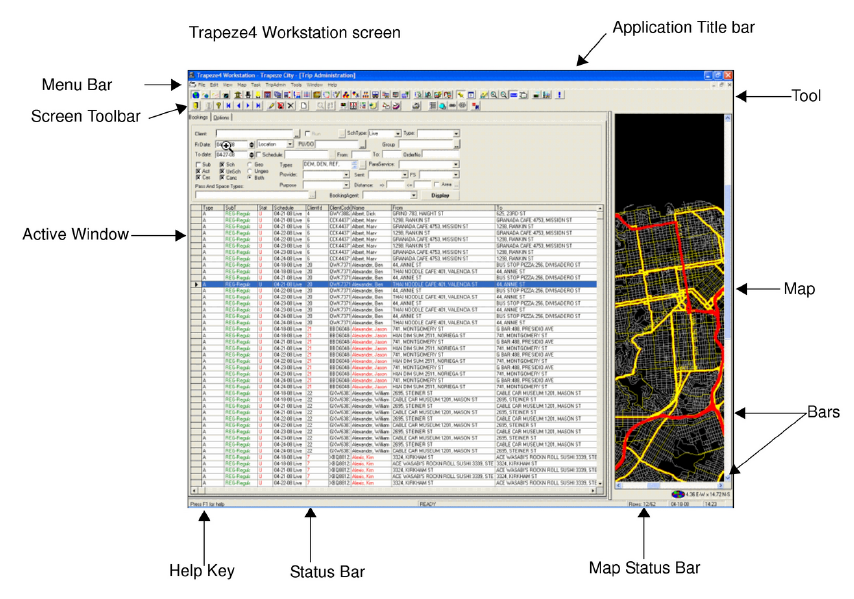854x599 pixels.
Task: Click the FrDate stepper up arrow
Action: (x=252, y=143)
